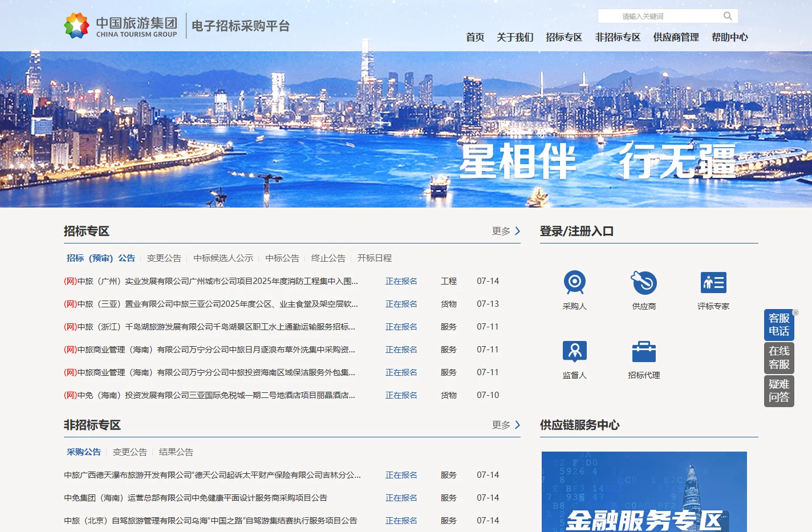Click the China Tourism Group logo
Image resolution: width=812 pixels, height=532 pixels.
tap(121, 26)
